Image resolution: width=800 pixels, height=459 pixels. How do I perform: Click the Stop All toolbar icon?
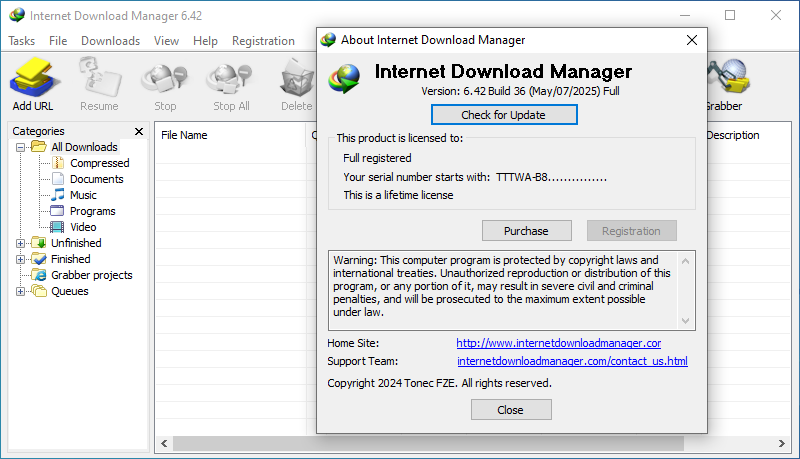click(x=230, y=79)
